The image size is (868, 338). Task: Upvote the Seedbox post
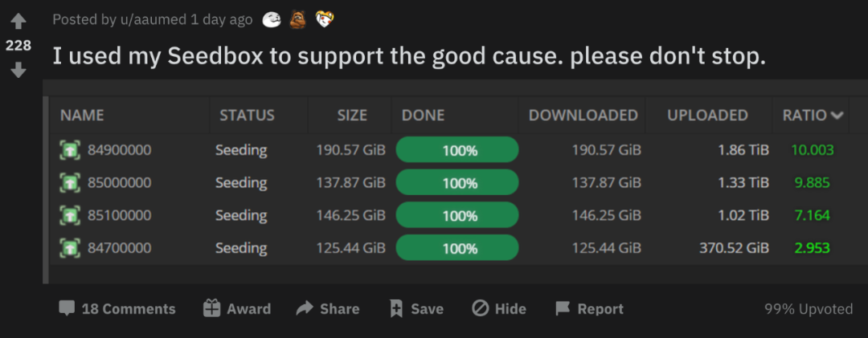tap(18, 22)
